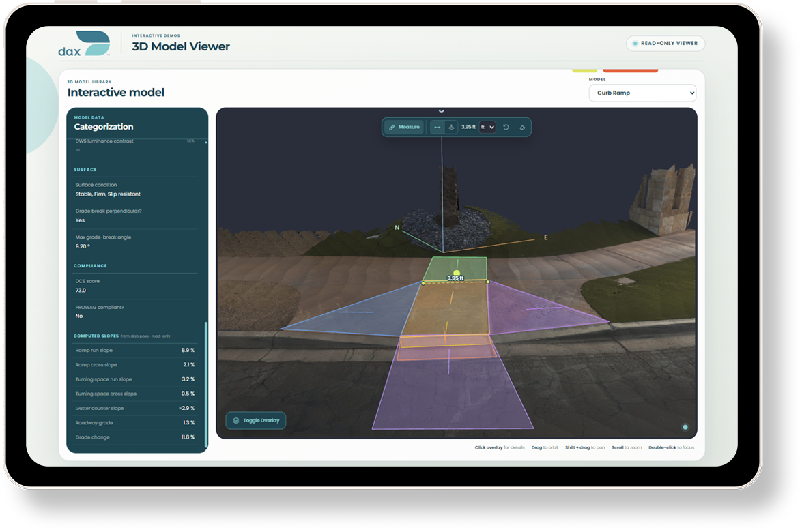
Task: Click the PROWAG compliant? No value
Action: pyautogui.click(x=78, y=316)
